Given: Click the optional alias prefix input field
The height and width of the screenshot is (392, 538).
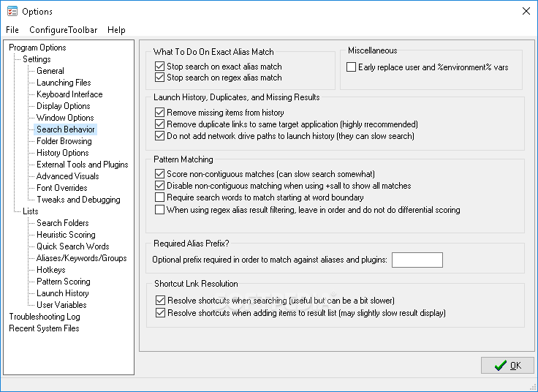Looking at the screenshot, I should [x=417, y=260].
